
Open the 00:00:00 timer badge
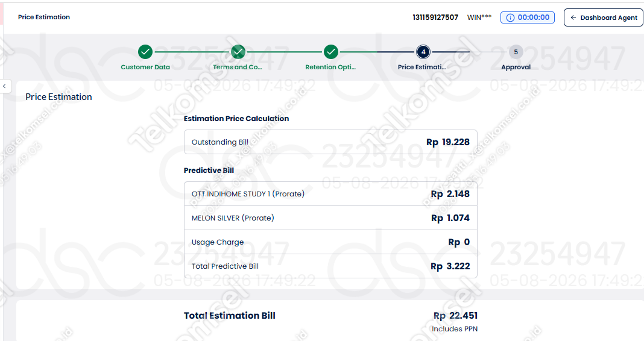[x=528, y=17]
